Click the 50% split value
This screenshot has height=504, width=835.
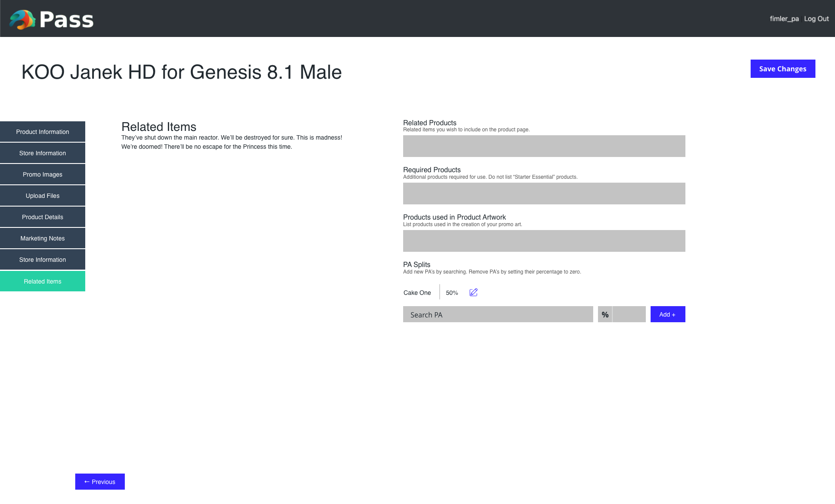click(452, 293)
